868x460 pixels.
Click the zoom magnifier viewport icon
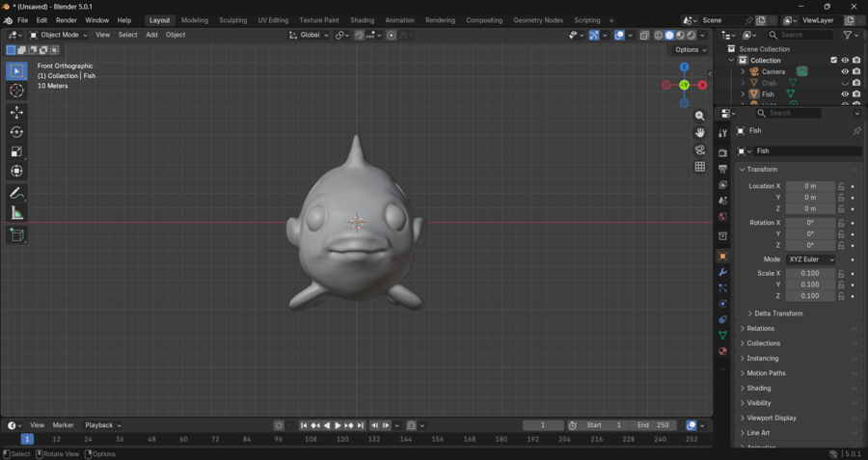700,116
